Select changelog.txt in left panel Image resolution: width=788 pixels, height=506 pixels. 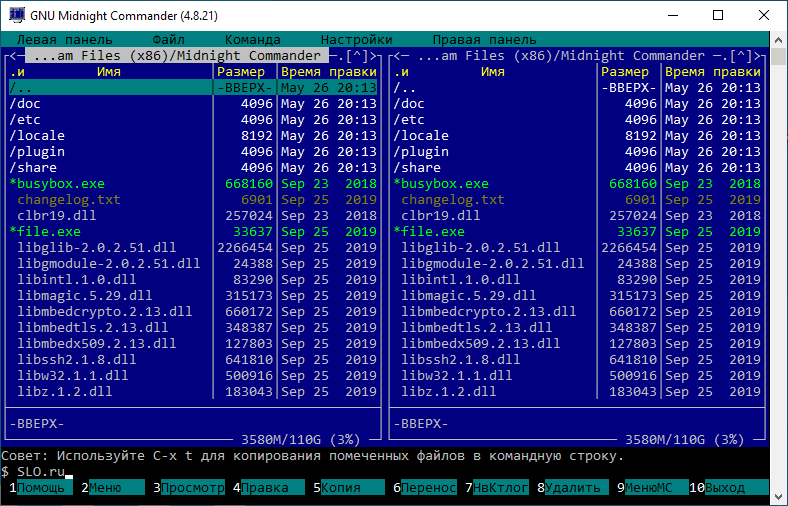tap(193, 200)
